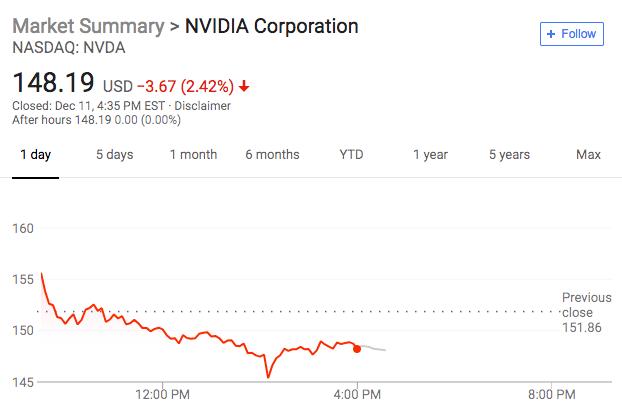
Task: Click the Disclaimer link
Action: click(204, 105)
